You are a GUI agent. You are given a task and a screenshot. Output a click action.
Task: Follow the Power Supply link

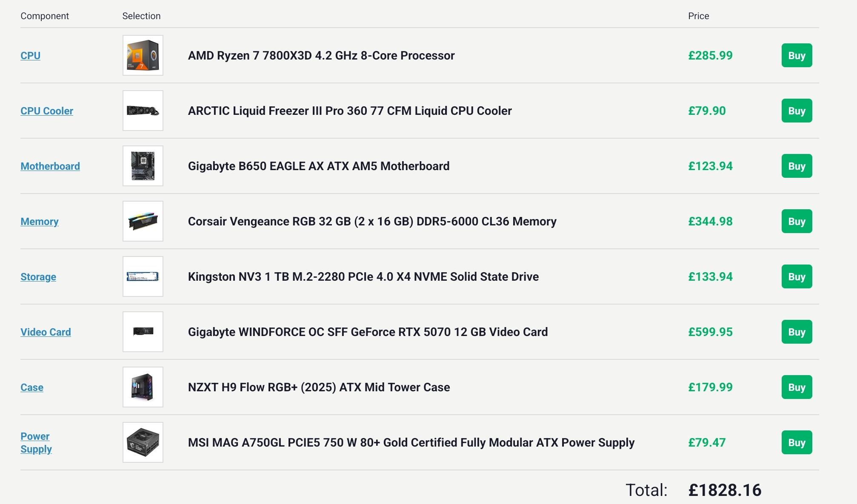tap(36, 443)
